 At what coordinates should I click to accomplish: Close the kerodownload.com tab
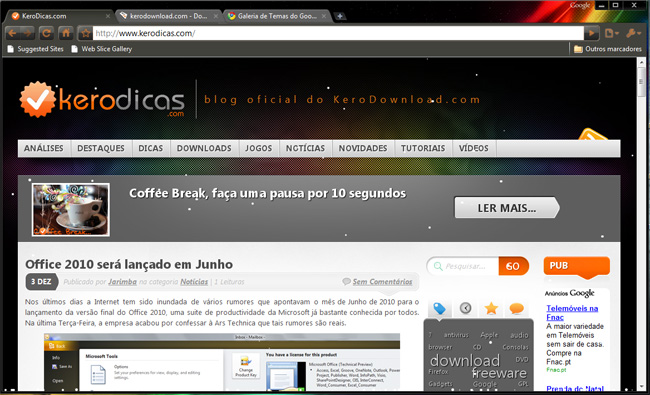point(216,16)
